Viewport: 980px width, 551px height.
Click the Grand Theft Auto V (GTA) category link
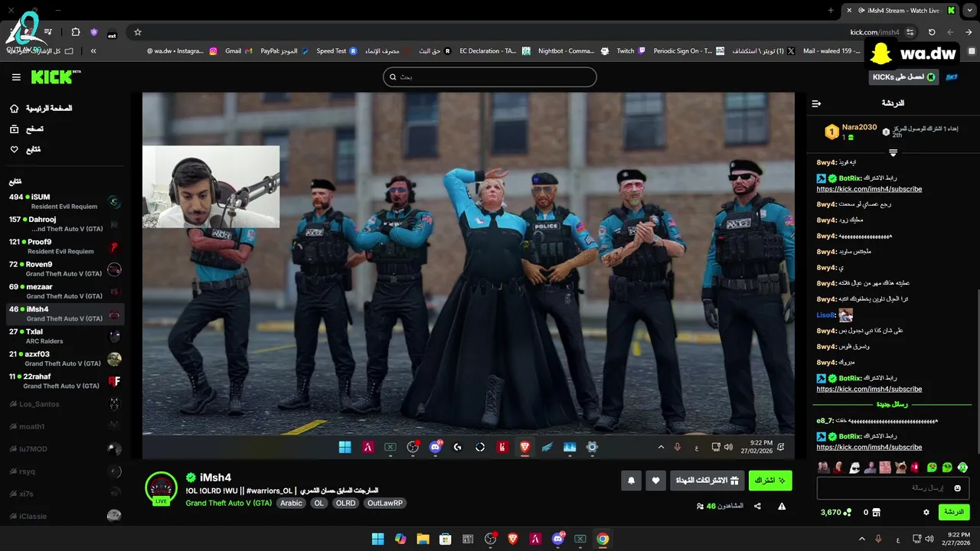point(229,503)
